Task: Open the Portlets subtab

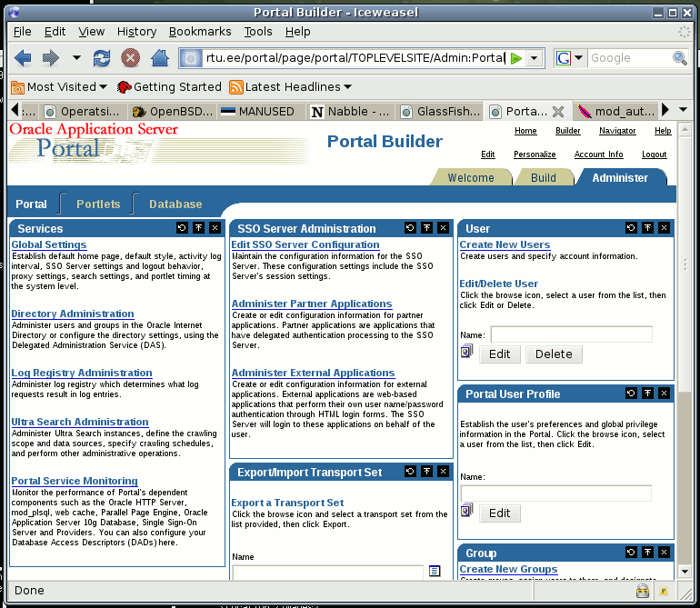Action: (98, 204)
